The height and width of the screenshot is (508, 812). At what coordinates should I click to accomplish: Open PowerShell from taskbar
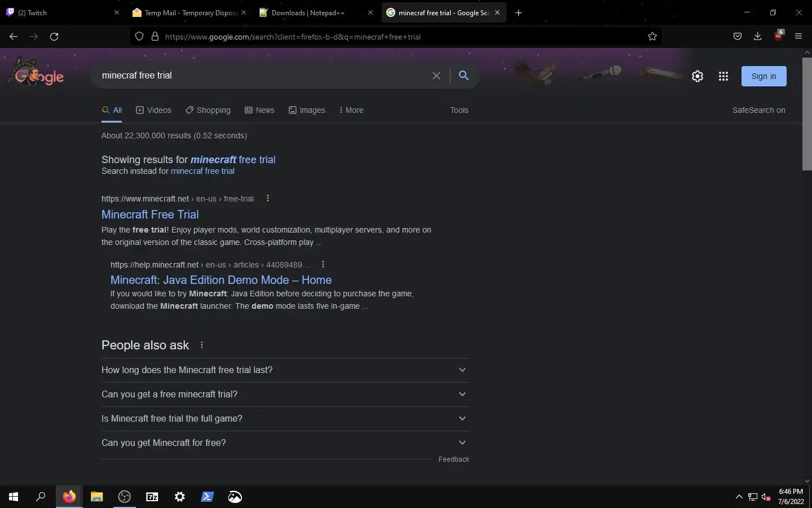[208, 497]
